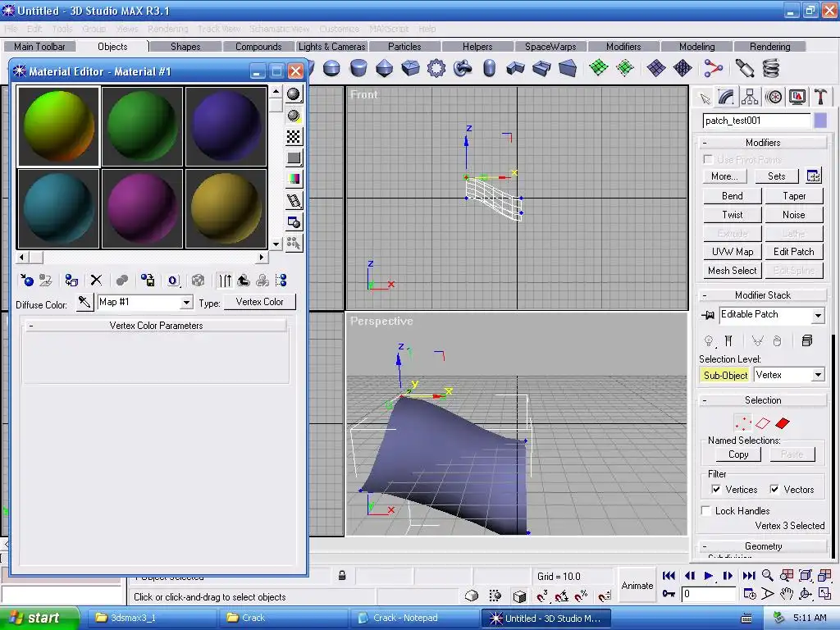The width and height of the screenshot is (840, 630).
Task: Switch to the Particles tab
Action: [404, 47]
